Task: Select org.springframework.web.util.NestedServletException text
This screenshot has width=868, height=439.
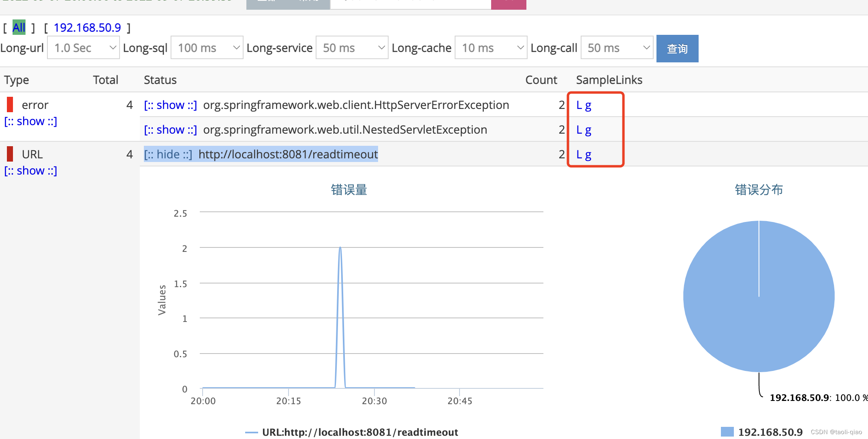Action: coord(345,130)
